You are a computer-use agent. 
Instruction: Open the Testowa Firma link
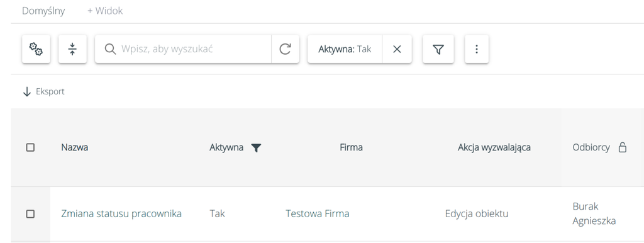(318, 214)
